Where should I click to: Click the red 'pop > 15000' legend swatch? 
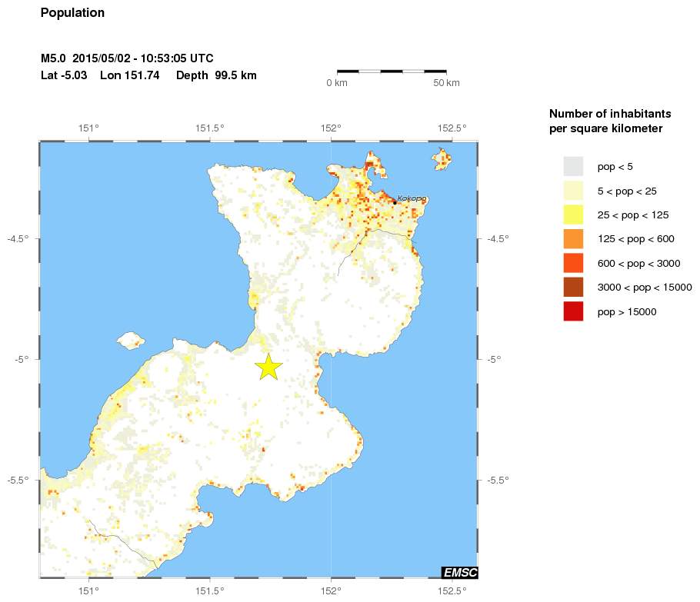(573, 311)
